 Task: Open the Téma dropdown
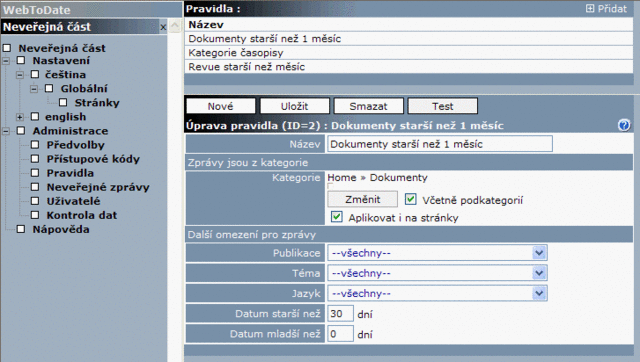[437, 273]
